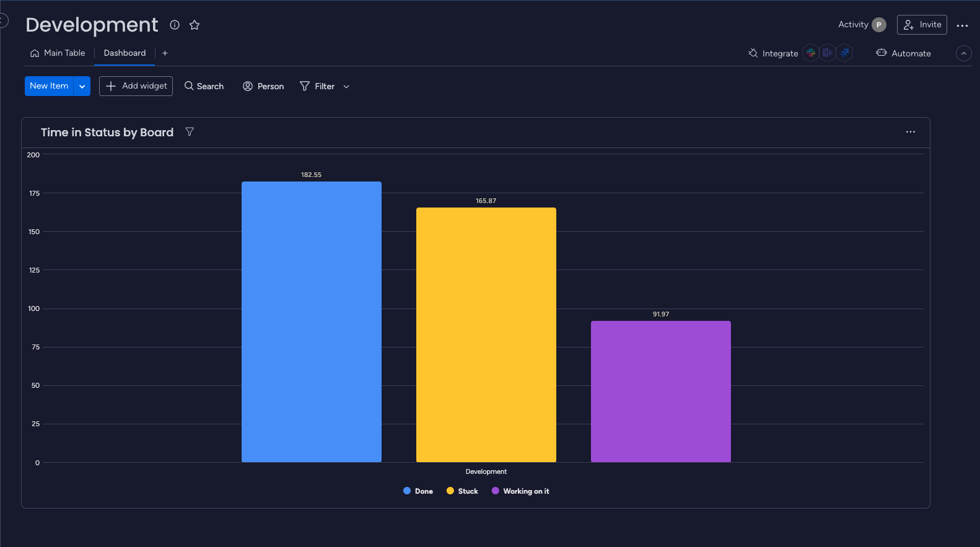
Task: Click the purple Working on it bar
Action: [660, 392]
